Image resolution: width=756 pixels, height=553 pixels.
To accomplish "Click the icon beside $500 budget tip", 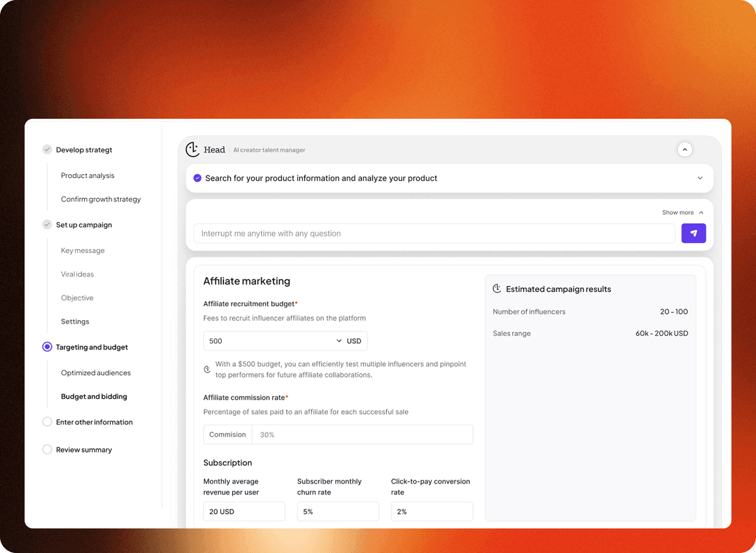I will pyautogui.click(x=207, y=369).
